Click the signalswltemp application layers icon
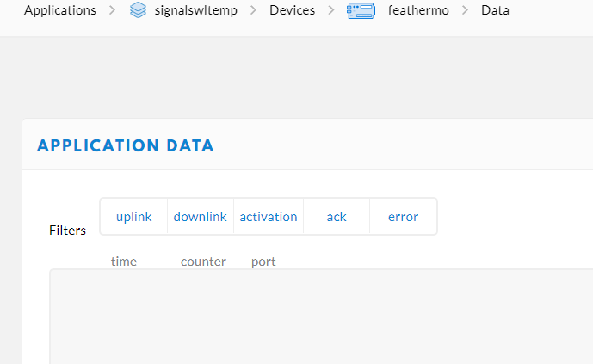593x364 pixels. [138, 11]
